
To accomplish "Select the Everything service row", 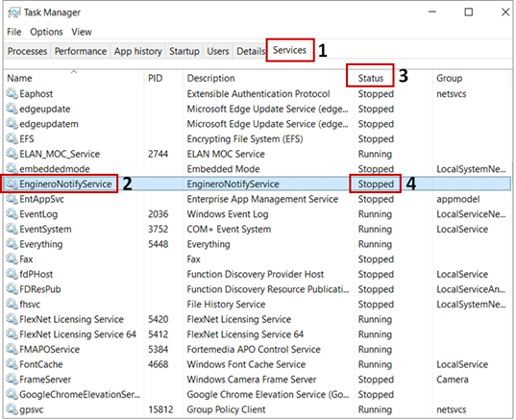I will click(258, 244).
